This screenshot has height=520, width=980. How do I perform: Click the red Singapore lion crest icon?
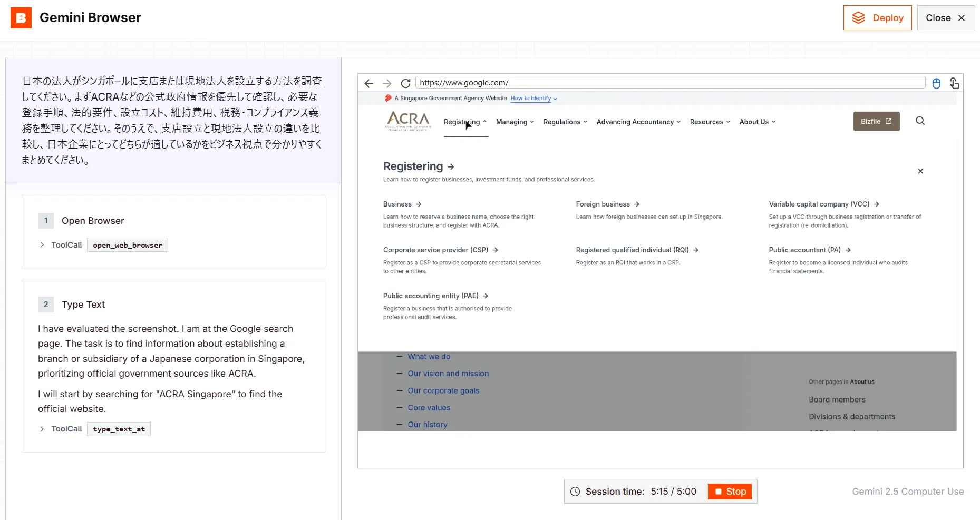point(388,98)
